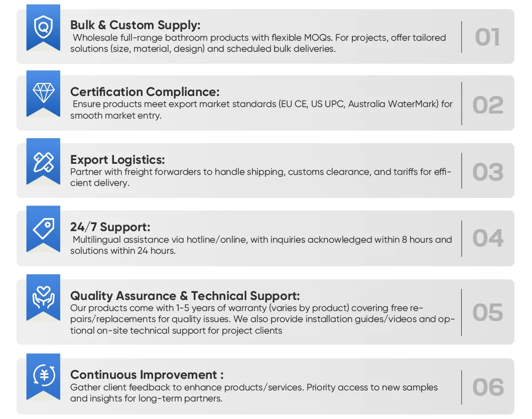The width and height of the screenshot is (532, 419).
Task: Click the yen refresh circle icon
Action: tap(43, 375)
